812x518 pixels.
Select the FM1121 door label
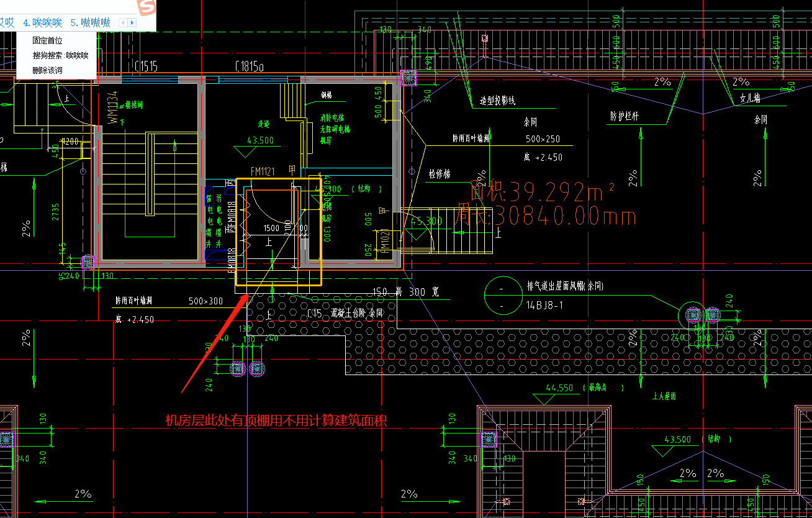(263, 171)
